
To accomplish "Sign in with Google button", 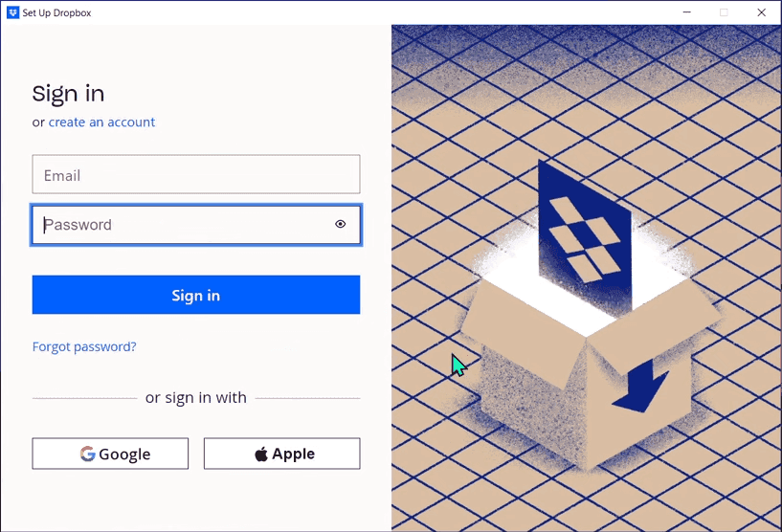I will [110, 454].
